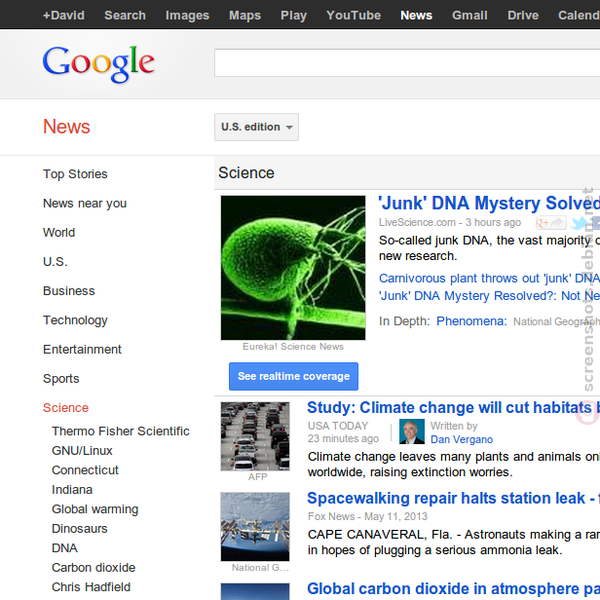The width and height of the screenshot is (600, 600).
Task: Open Entertainment news section
Action: click(x=82, y=349)
